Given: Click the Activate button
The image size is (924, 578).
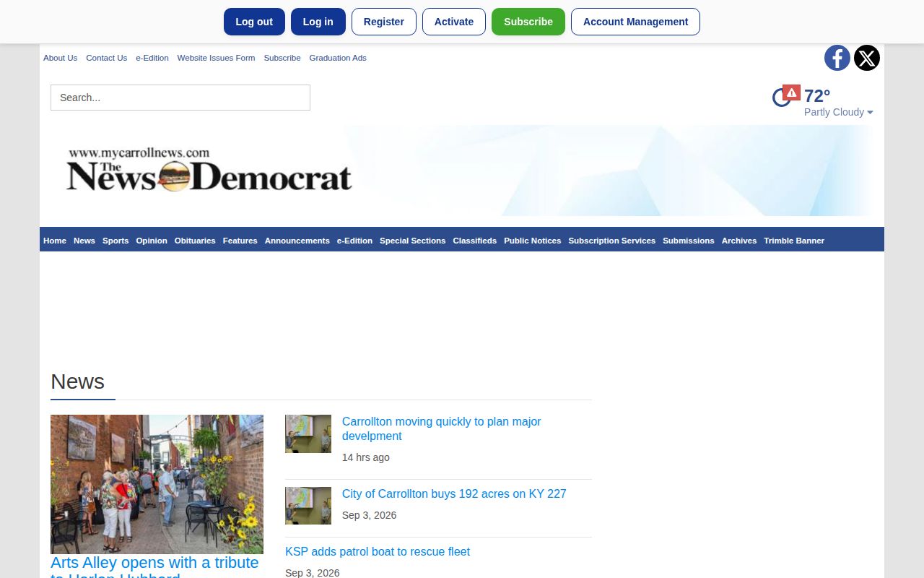Looking at the screenshot, I should click(x=454, y=22).
